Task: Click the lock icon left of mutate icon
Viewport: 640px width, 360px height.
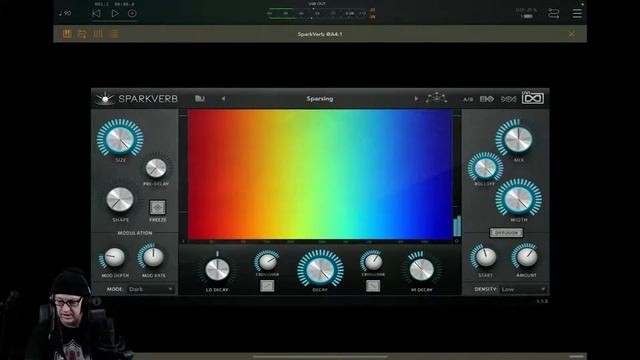Action: click(487, 99)
